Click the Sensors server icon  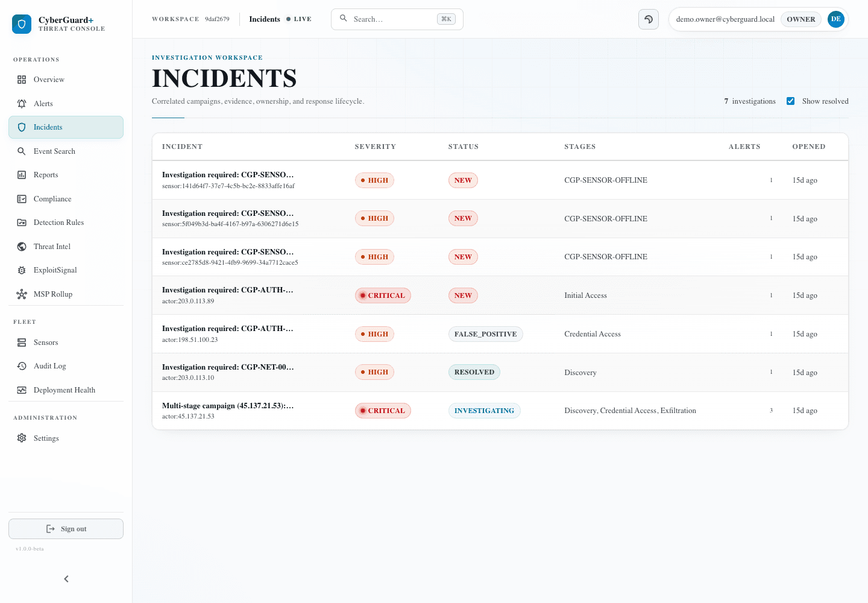pos(22,343)
